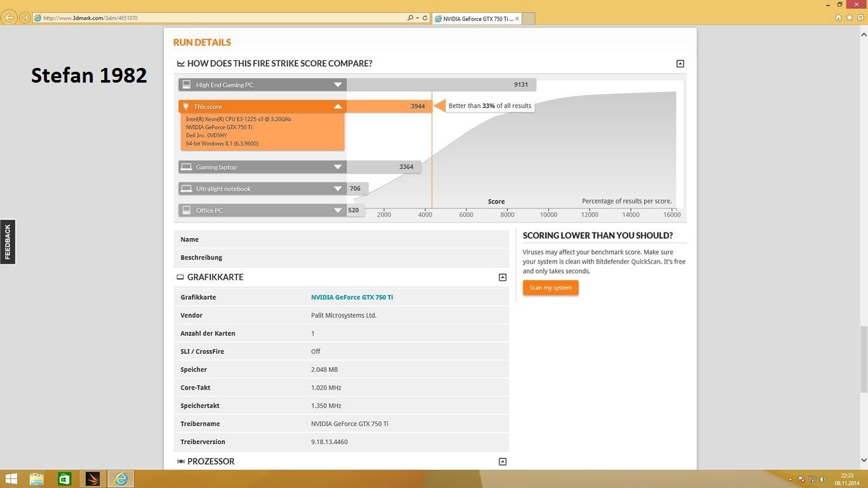Click the Palit Microsystems Ltd. vendor value
The height and width of the screenshot is (488, 868).
pos(343,315)
